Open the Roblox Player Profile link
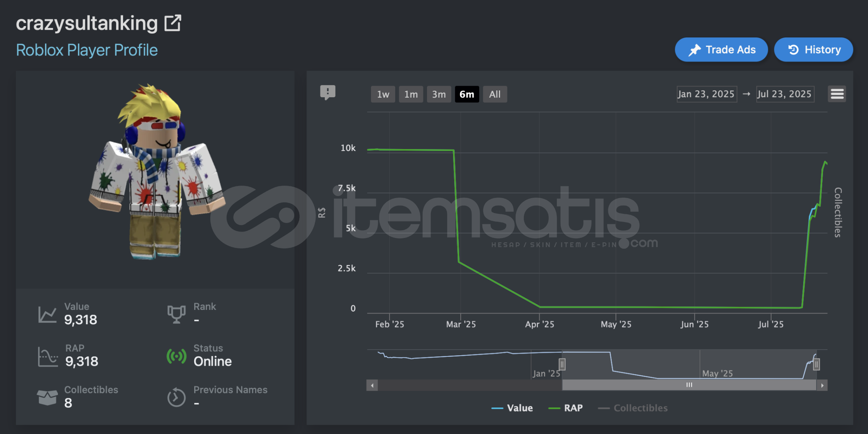 tap(87, 50)
